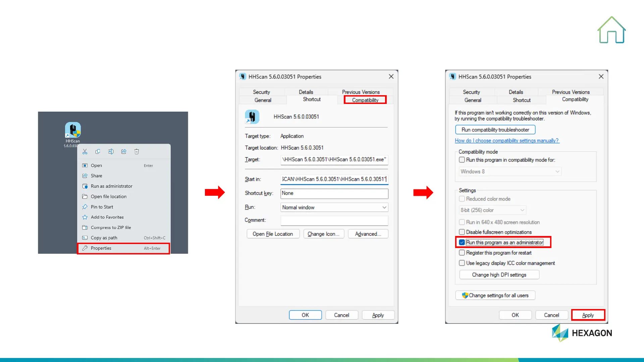
Task: Switch to the highlighted Compatibility tab
Action: click(365, 100)
